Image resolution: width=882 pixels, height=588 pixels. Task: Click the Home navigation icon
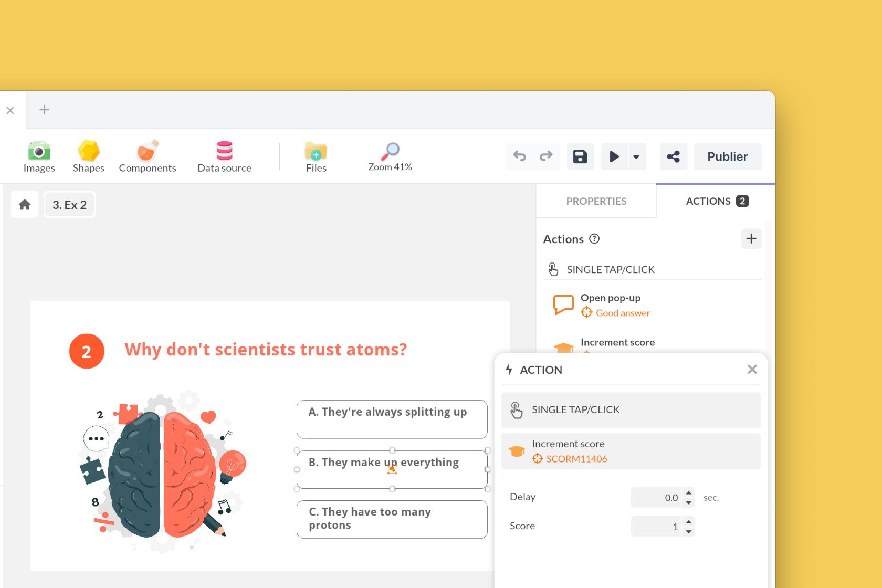tap(24, 204)
